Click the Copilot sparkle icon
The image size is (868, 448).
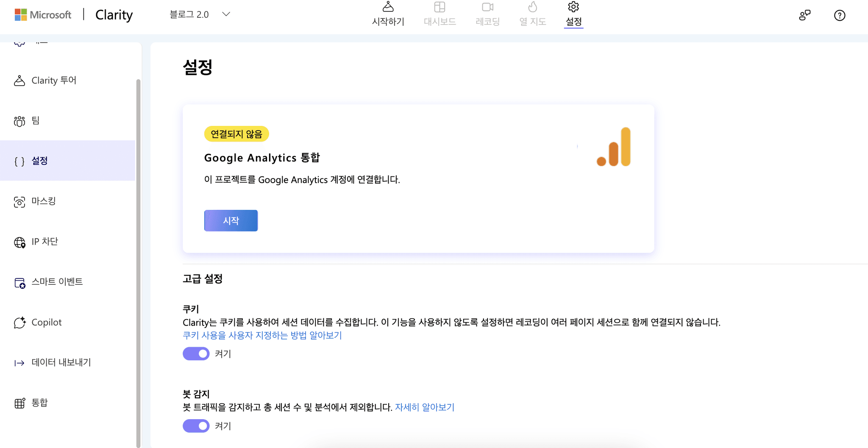19,323
